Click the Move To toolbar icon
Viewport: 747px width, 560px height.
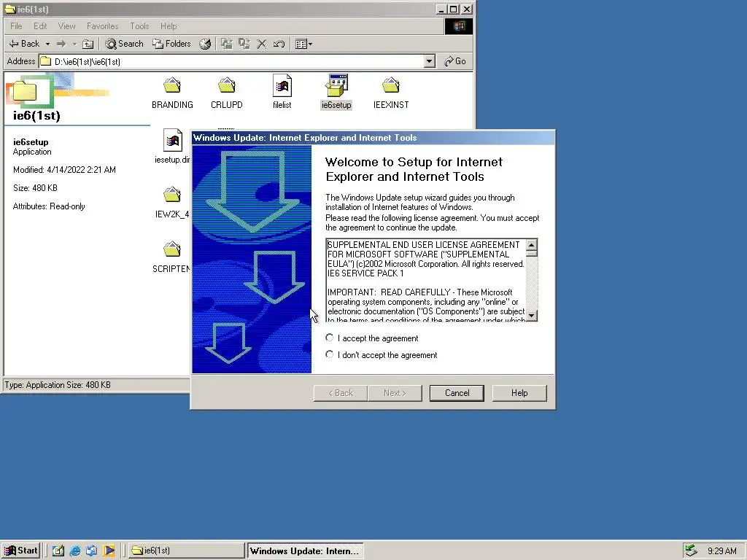(x=227, y=44)
